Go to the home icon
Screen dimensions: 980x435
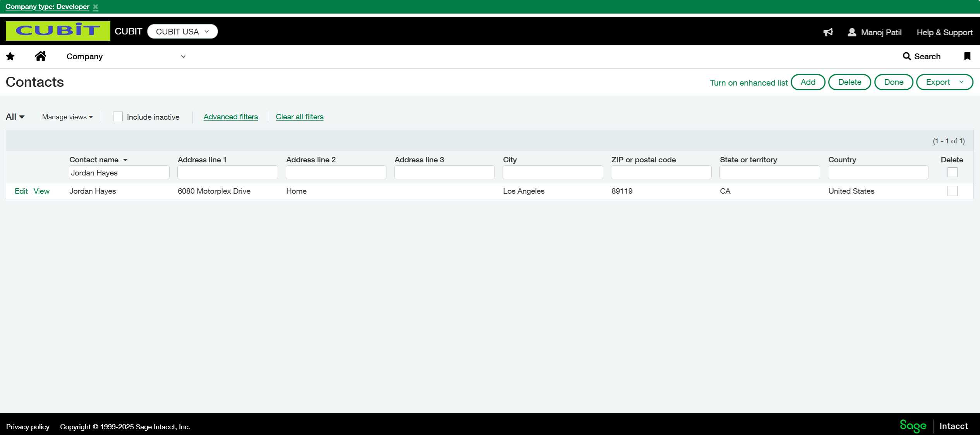click(x=40, y=57)
